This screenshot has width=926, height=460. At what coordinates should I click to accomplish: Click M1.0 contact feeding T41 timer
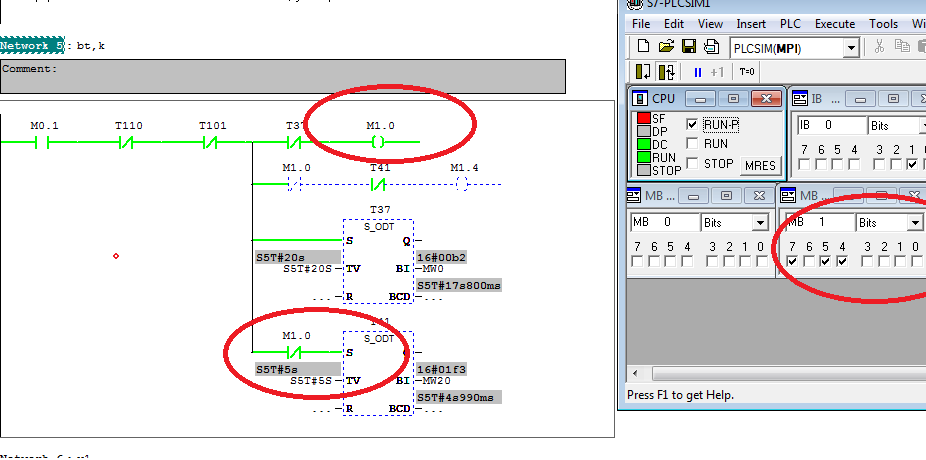point(295,353)
